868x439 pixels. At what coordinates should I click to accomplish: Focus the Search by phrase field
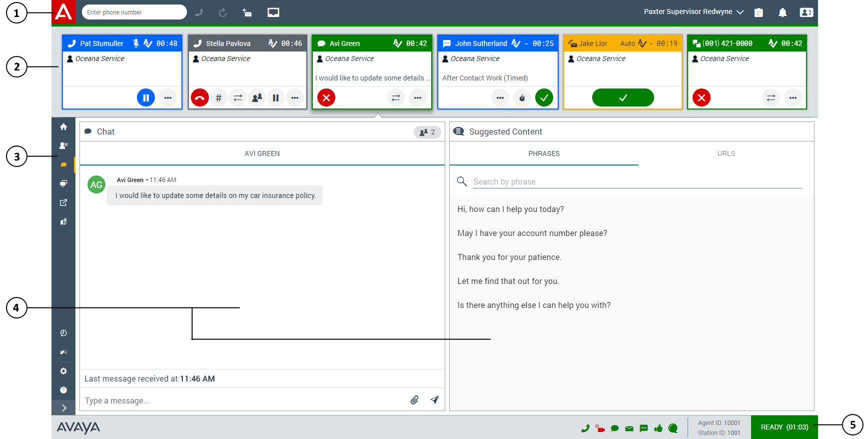[637, 181]
